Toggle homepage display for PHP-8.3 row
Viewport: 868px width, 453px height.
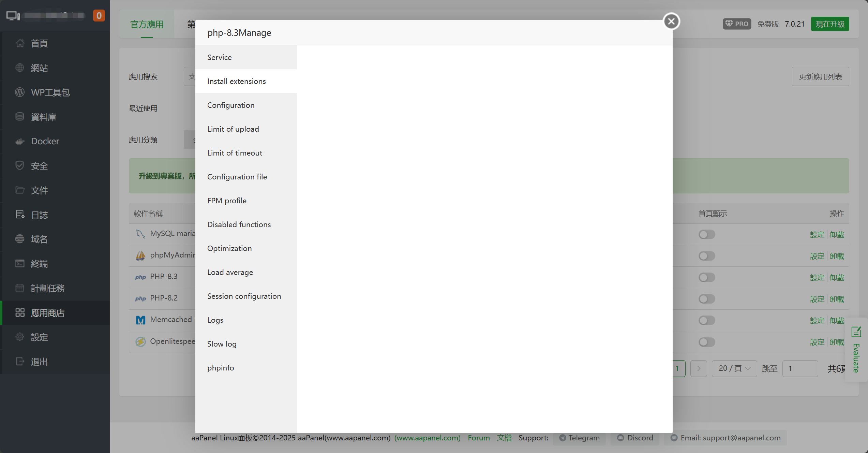click(706, 278)
